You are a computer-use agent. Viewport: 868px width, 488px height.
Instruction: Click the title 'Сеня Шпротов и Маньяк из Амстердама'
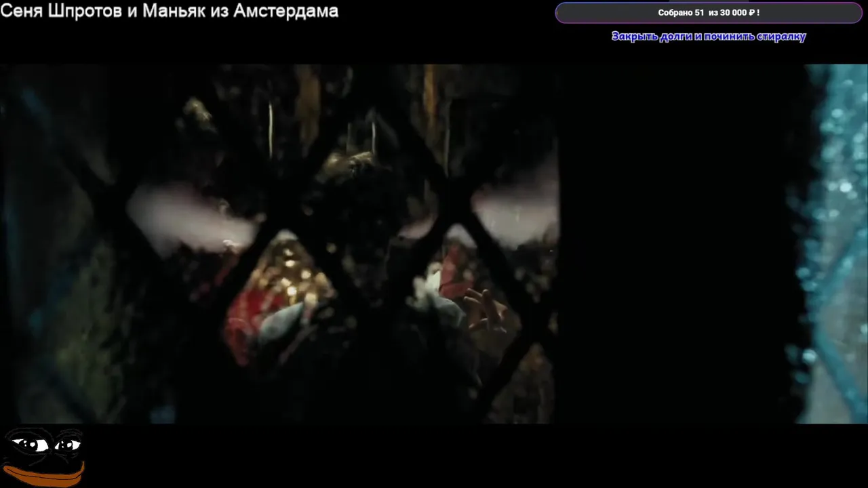[x=169, y=11]
